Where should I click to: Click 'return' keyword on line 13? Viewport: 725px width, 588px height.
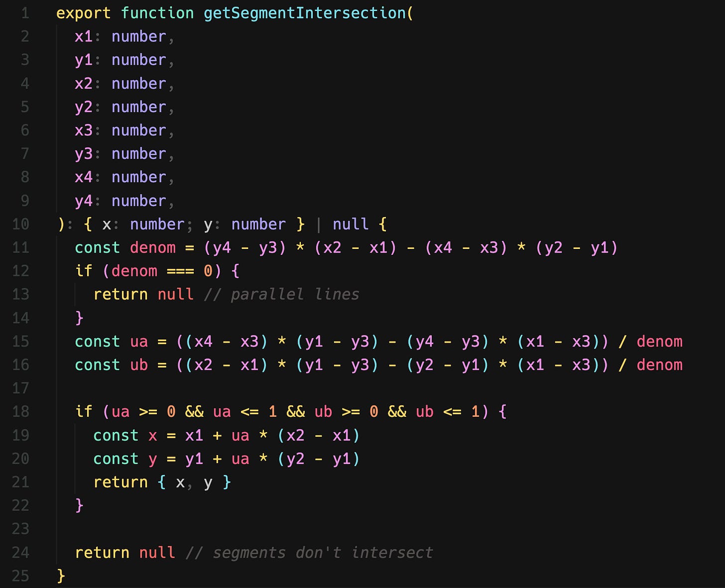click(x=121, y=294)
